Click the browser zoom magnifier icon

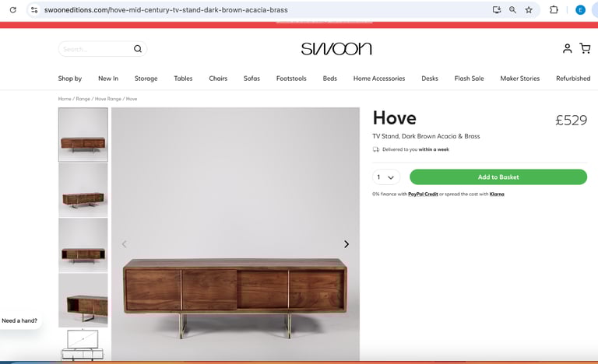point(512,10)
